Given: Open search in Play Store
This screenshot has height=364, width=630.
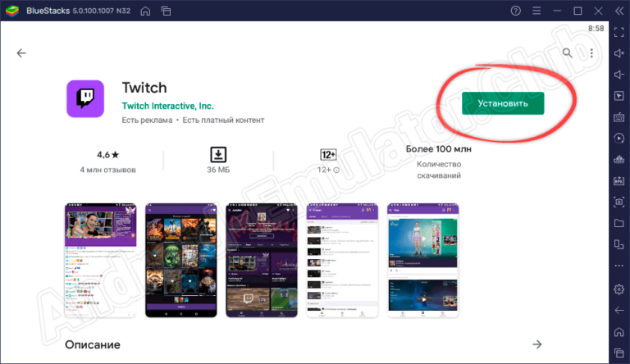Looking at the screenshot, I should (x=567, y=53).
